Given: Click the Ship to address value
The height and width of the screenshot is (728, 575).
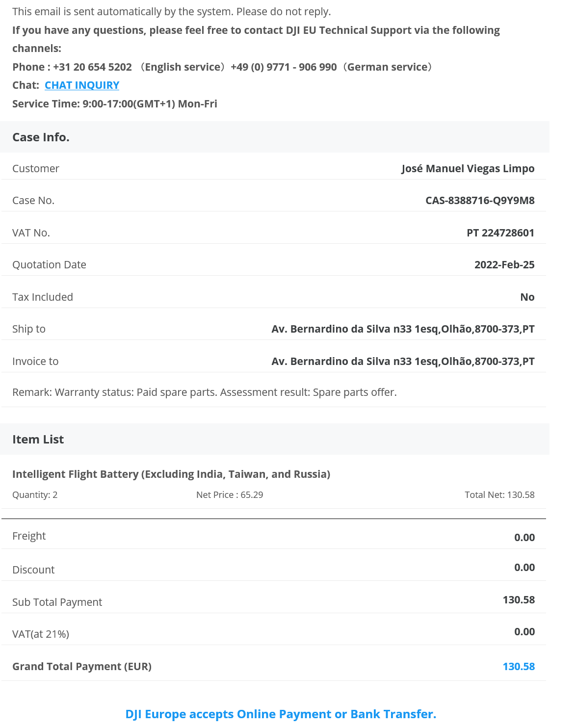Looking at the screenshot, I should 403,329.
